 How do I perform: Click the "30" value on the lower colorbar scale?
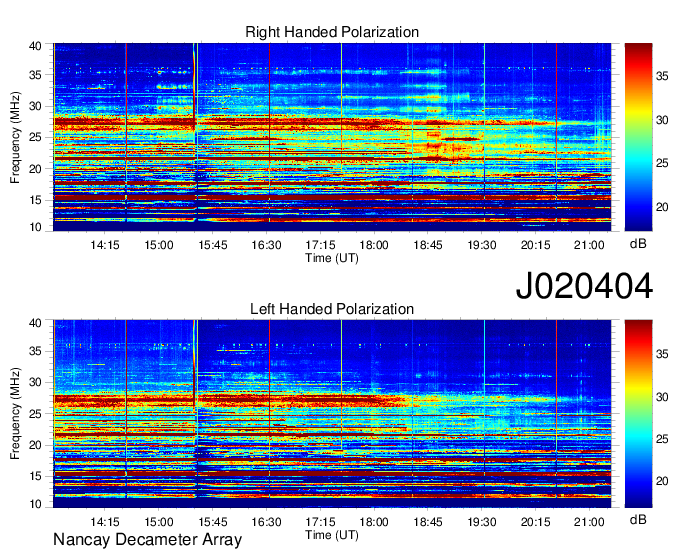pyautogui.click(x=662, y=397)
